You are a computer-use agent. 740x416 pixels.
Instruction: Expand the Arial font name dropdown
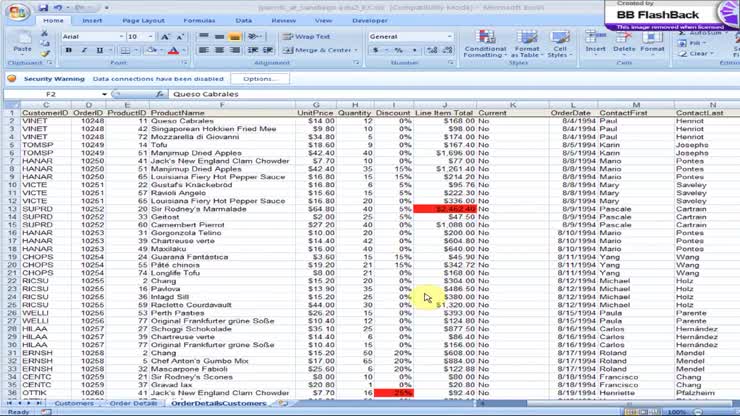(119, 36)
